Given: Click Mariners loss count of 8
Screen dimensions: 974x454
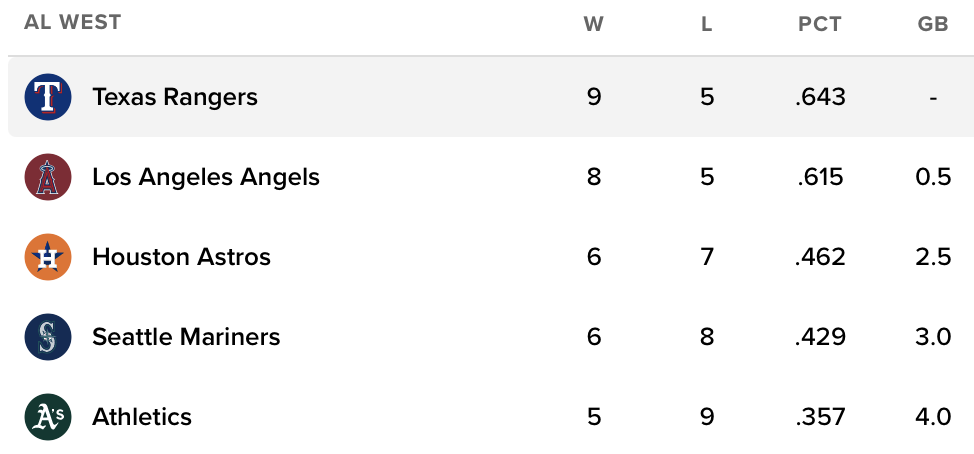Looking at the screenshot, I should [707, 337].
